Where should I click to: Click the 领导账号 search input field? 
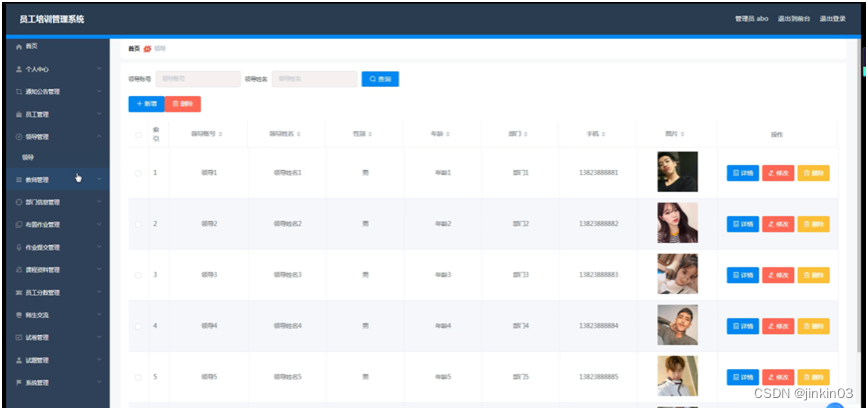tap(198, 79)
